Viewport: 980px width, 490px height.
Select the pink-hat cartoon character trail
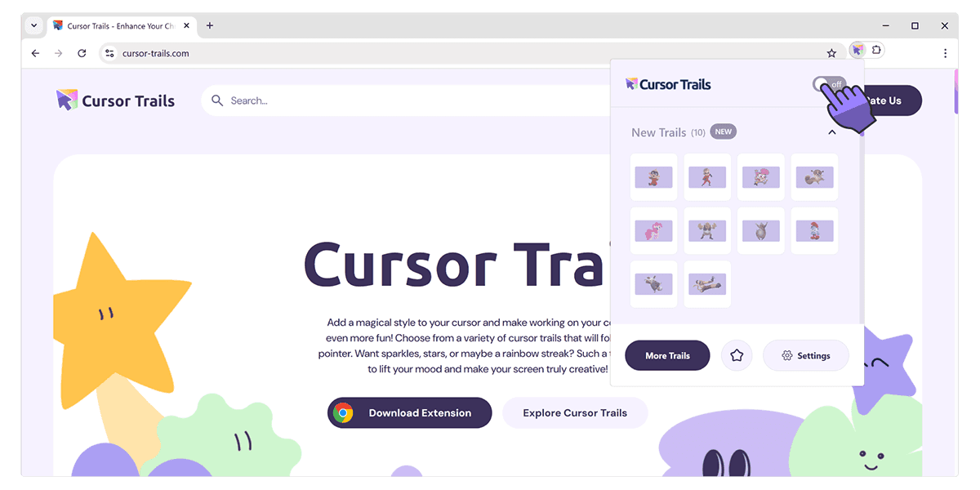(760, 177)
